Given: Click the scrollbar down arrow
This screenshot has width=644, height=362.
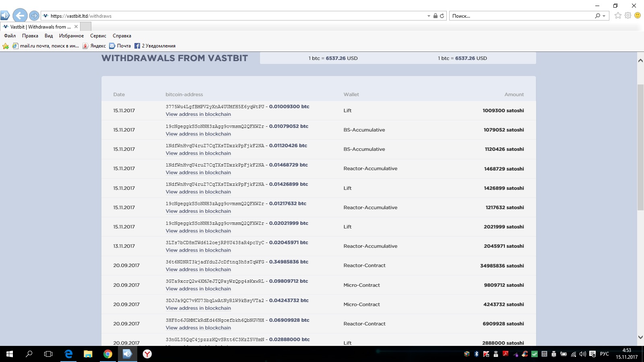Looking at the screenshot, I should [640, 337].
